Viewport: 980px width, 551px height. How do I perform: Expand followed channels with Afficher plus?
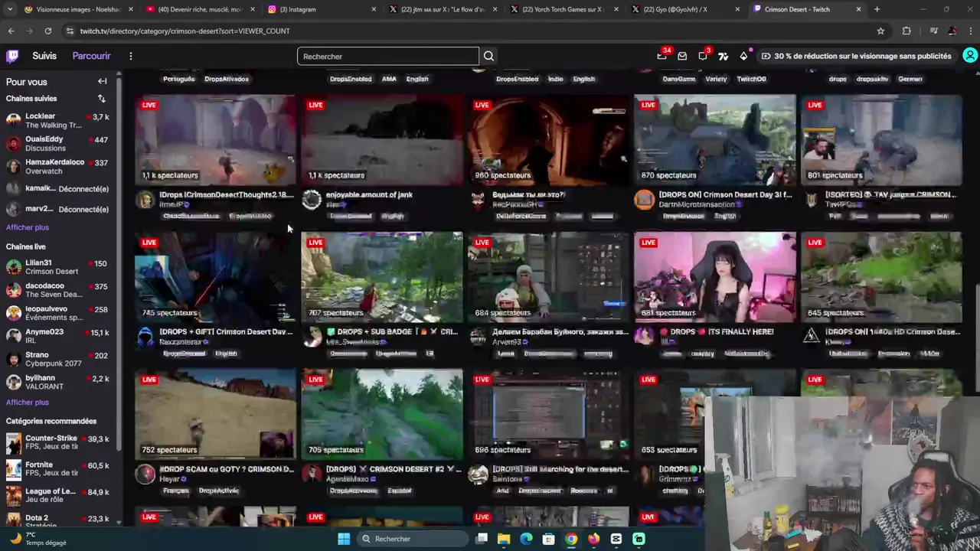click(x=28, y=227)
